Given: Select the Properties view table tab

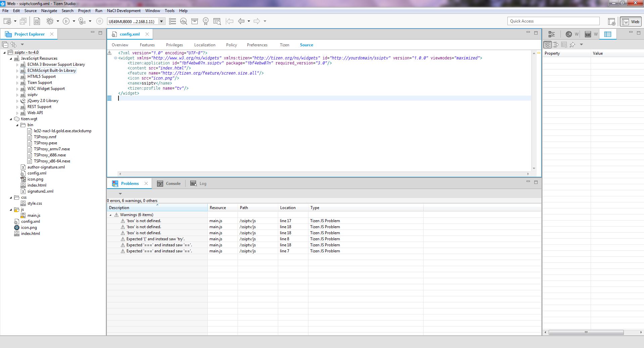Looking at the screenshot, I should [608, 34].
